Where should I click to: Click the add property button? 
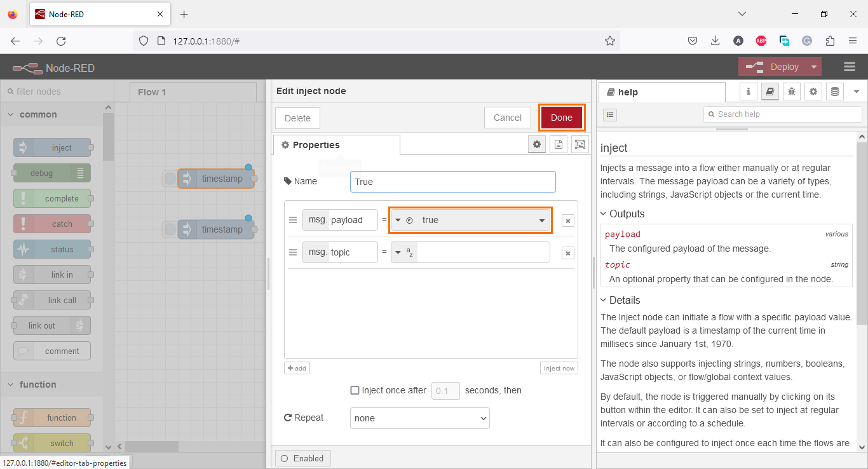[x=297, y=368]
